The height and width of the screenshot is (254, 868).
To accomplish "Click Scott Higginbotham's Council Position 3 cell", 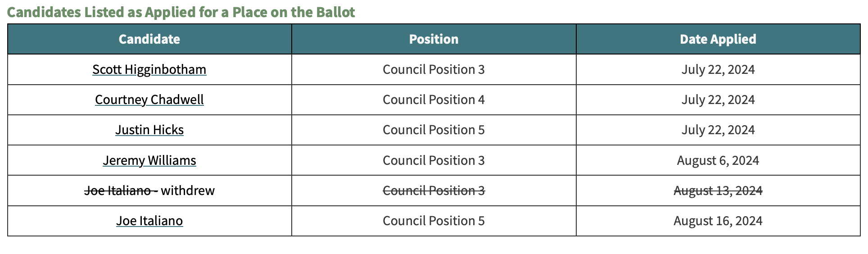I will pyautogui.click(x=434, y=69).
